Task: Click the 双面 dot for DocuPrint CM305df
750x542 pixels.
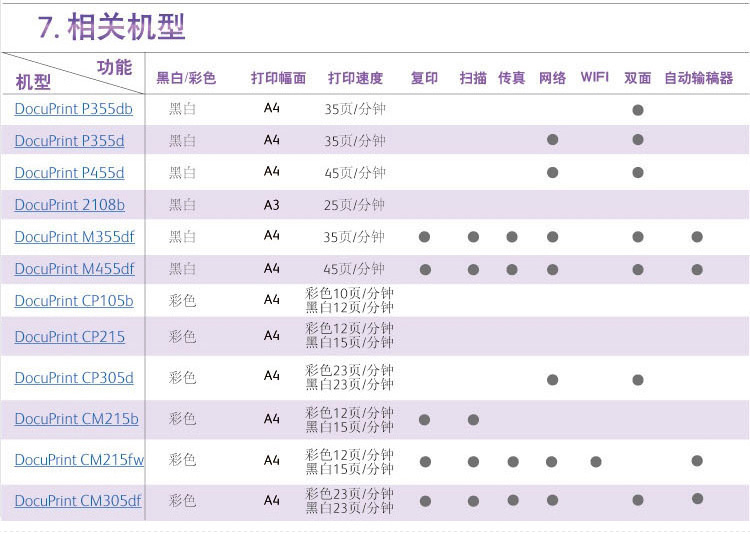Action: tap(638, 500)
